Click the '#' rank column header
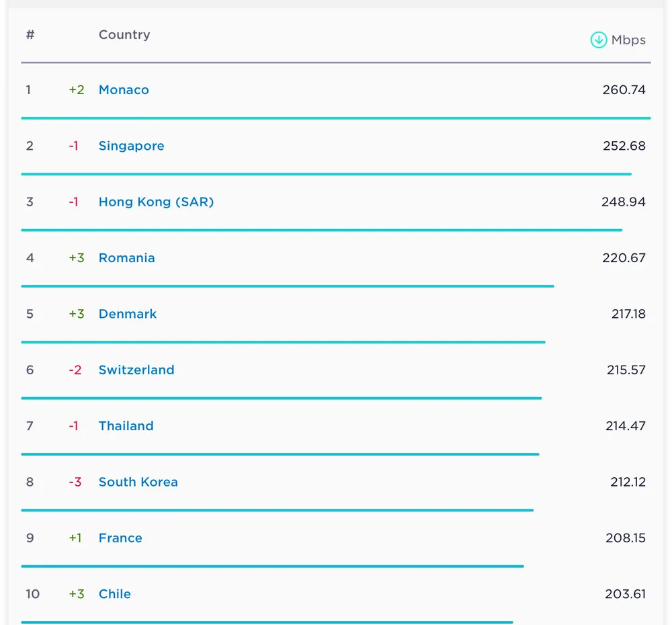 pos(30,34)
